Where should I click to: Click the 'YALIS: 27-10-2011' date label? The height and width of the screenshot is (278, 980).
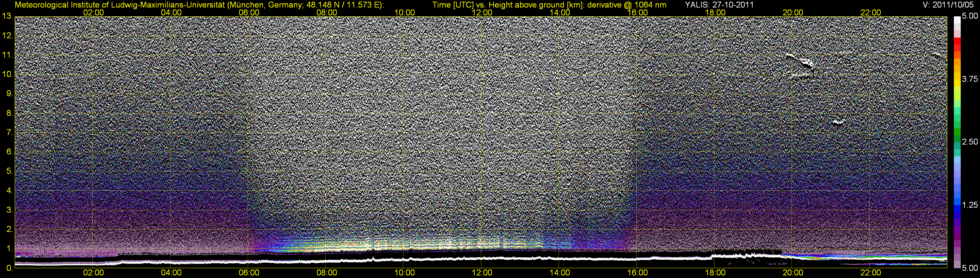coord(719,5)
